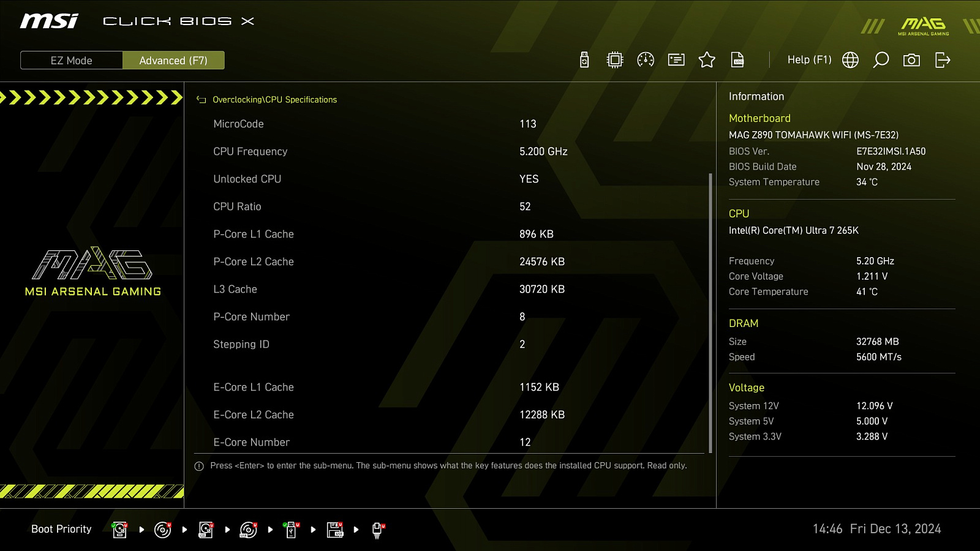Viewport: 980px width, 551px height.
Task: Click the Motherboard heading in Information panel
Action: [x=759, y=118]
